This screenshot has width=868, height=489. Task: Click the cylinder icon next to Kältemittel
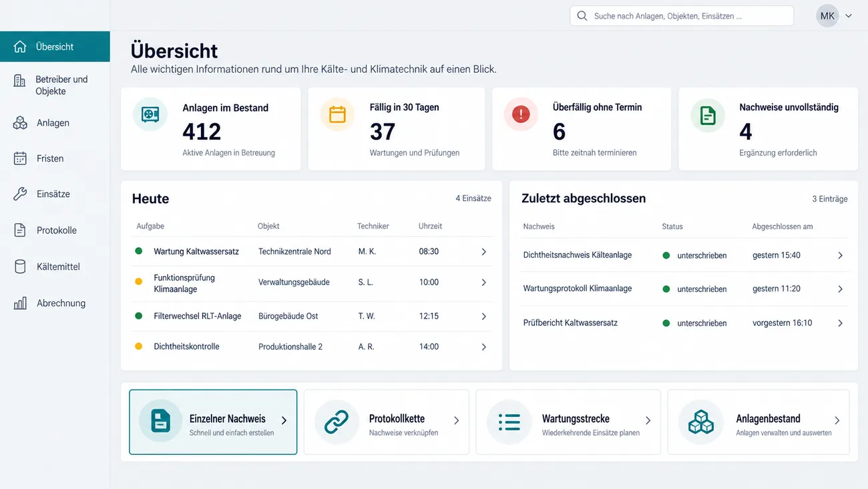pos(20,267)
